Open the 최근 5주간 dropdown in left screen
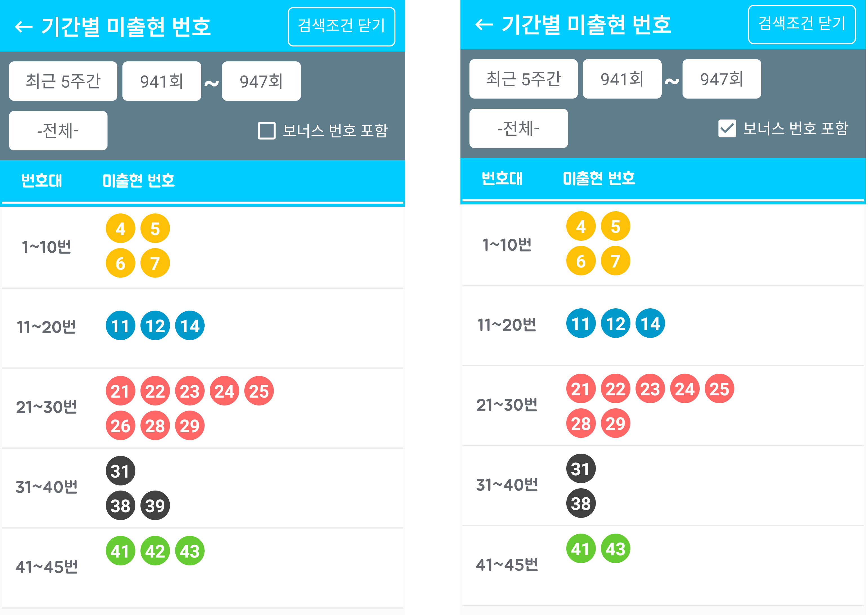Screen dimensions: 868x615 click(63, 81)
